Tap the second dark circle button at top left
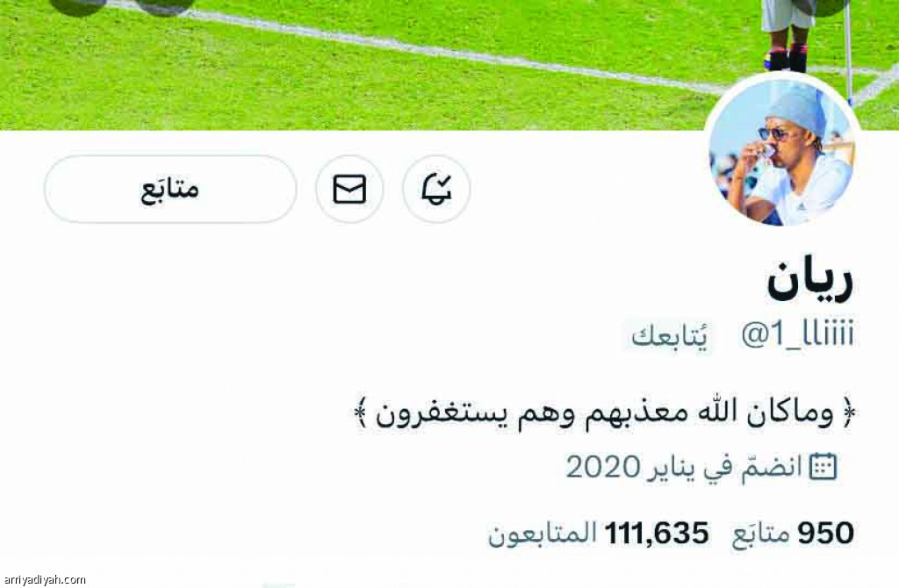This screenshot has height=588, width=899. tap(166, 6)
